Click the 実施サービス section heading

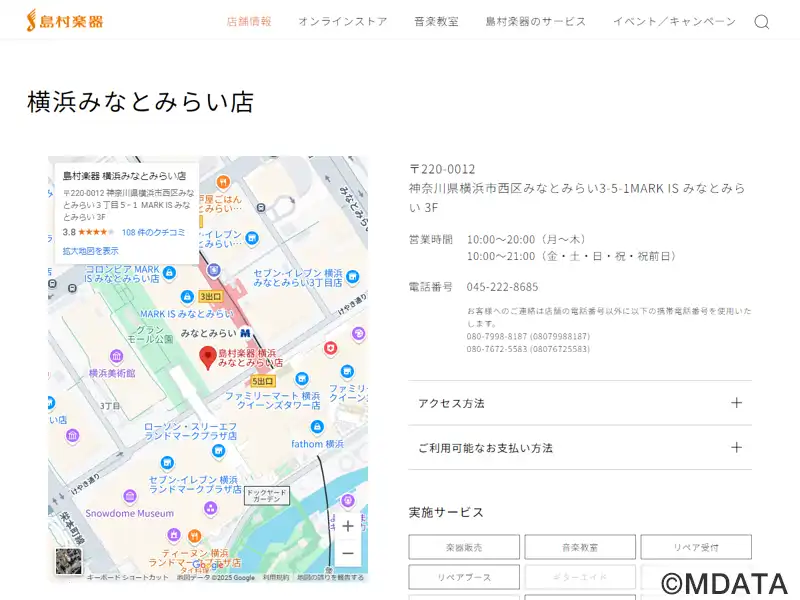point(446,512)
